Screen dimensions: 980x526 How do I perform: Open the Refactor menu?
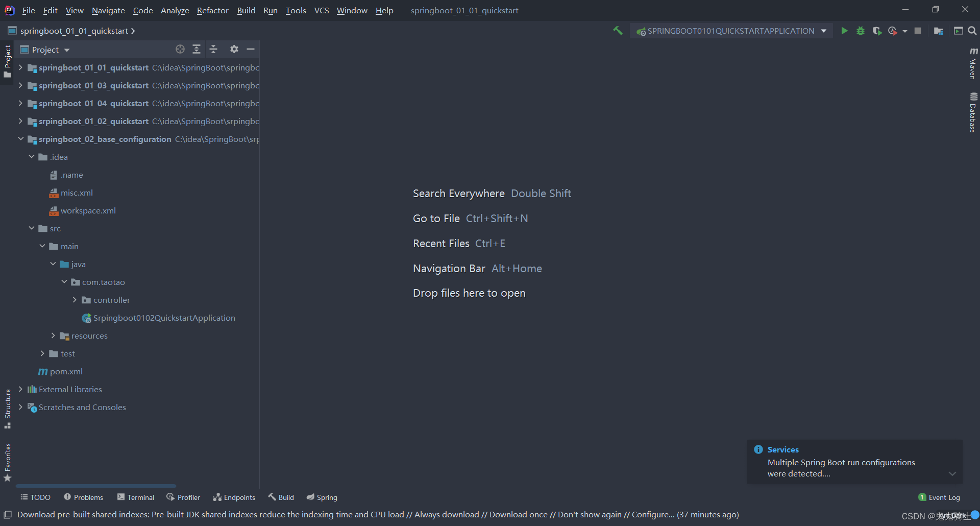click(213, 10)
